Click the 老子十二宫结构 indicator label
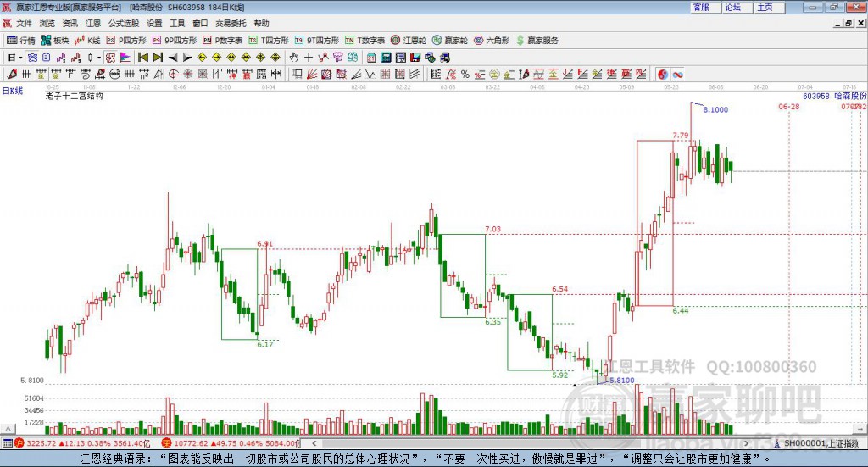 point(75,96)
